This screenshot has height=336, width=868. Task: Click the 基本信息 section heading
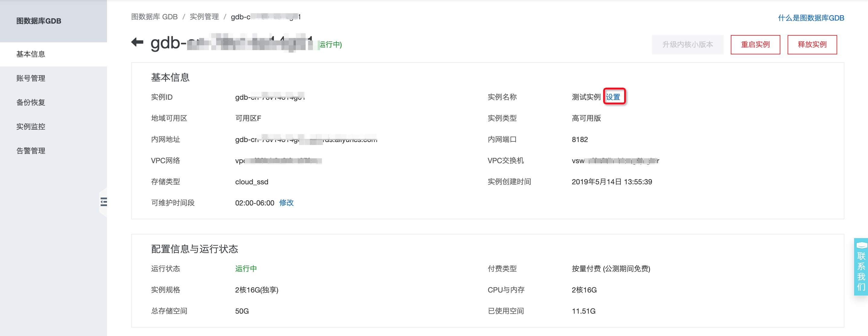click(x=170, y=78)
